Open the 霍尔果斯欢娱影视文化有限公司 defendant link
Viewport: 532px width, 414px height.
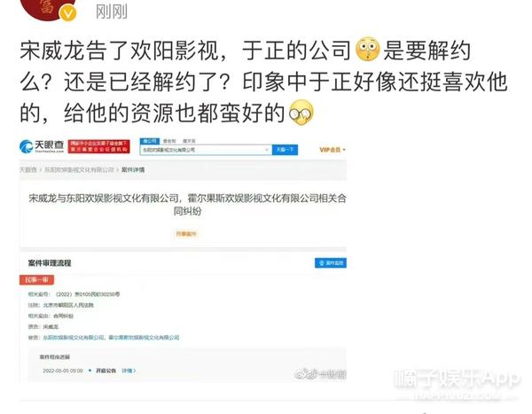click(144, 337)
